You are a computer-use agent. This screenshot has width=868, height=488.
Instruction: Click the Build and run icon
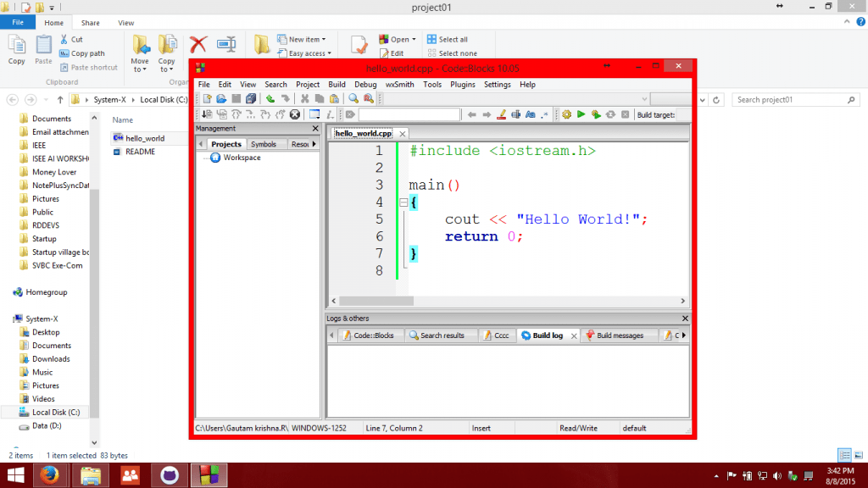596,114
